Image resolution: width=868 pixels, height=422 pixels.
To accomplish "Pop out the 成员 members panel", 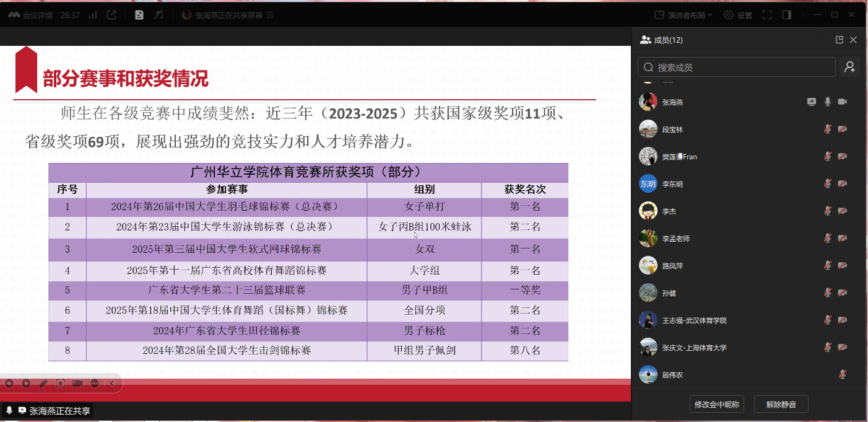I will click(x=840, y=40).
